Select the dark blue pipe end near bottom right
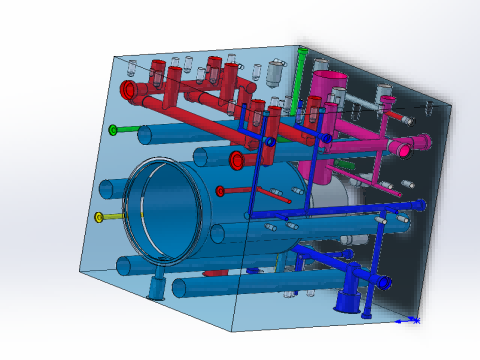This screenshot has width=480, height=360. [x=384, y=283]
